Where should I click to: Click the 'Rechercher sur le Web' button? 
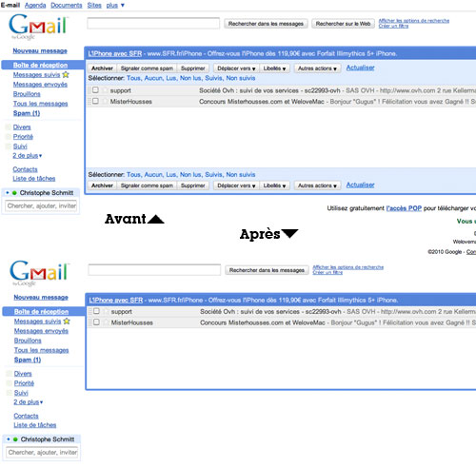click(343, 24)
